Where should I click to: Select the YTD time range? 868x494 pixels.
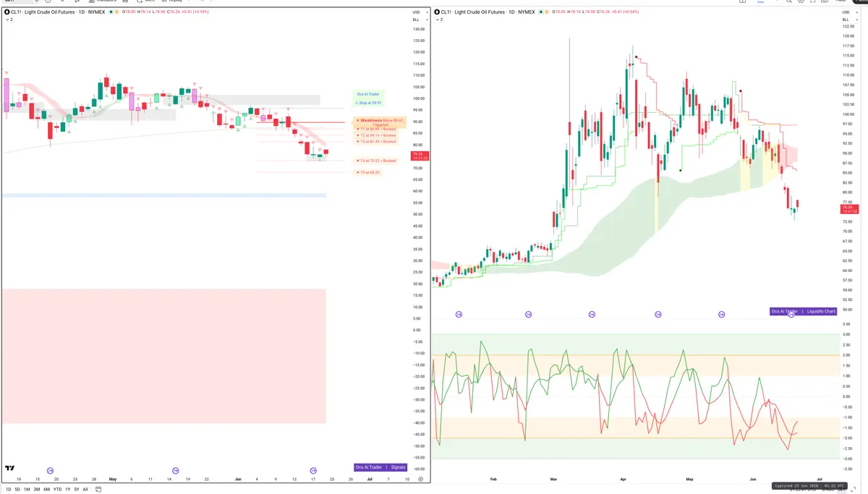pos(57,490)
